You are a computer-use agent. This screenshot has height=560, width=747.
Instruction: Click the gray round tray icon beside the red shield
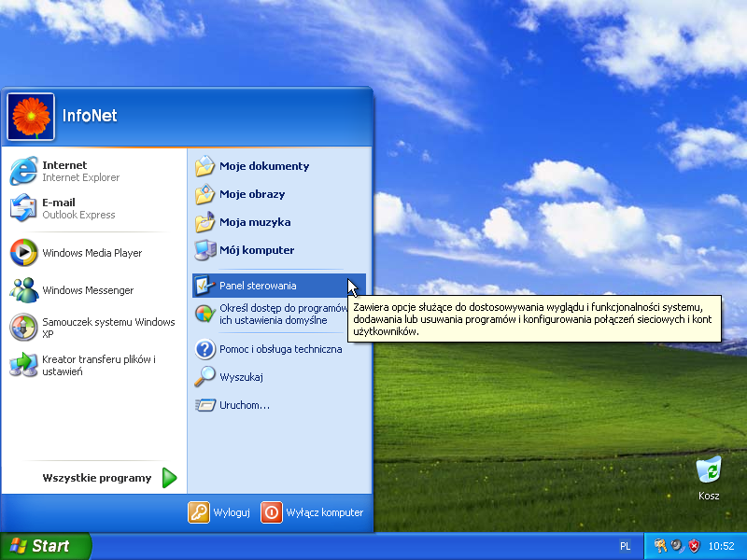tap(677, 546)
